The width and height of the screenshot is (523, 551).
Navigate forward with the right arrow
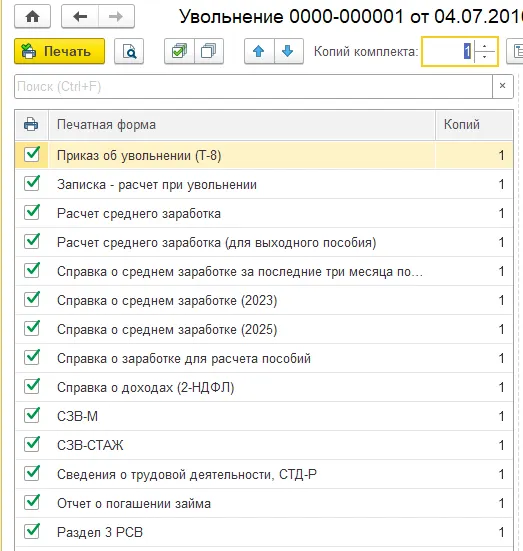pos(116,16)
